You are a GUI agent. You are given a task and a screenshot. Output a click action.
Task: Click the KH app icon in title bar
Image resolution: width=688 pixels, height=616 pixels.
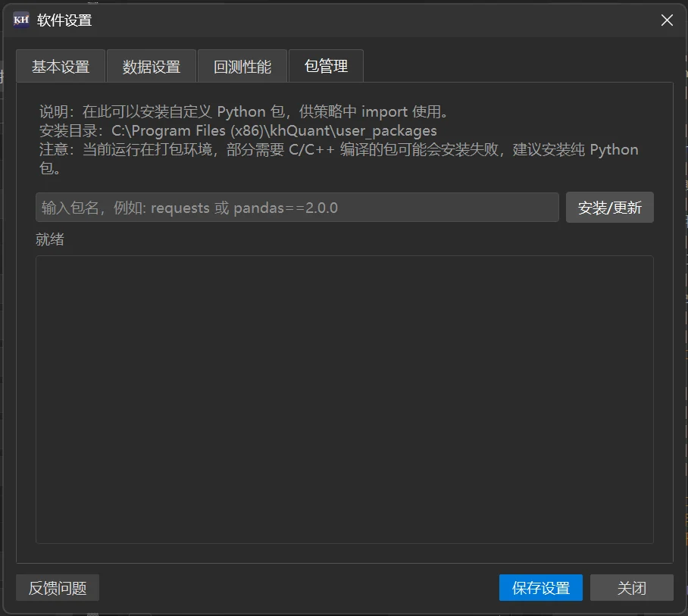[x=21, y=20]
